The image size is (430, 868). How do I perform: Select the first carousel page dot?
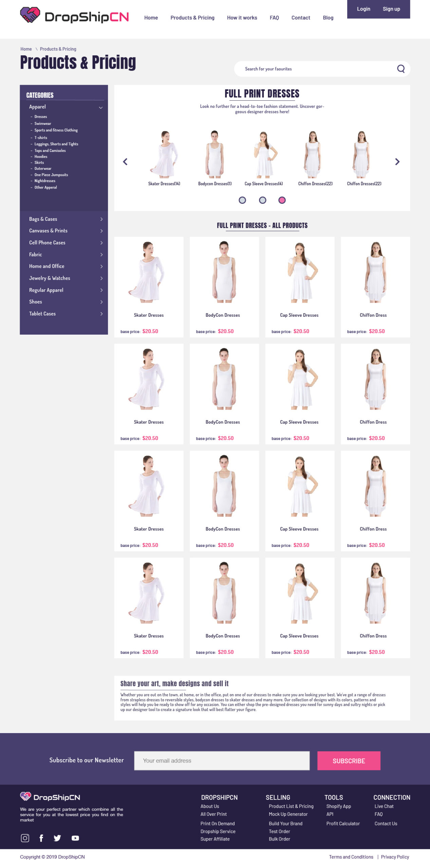click(242, 200)
